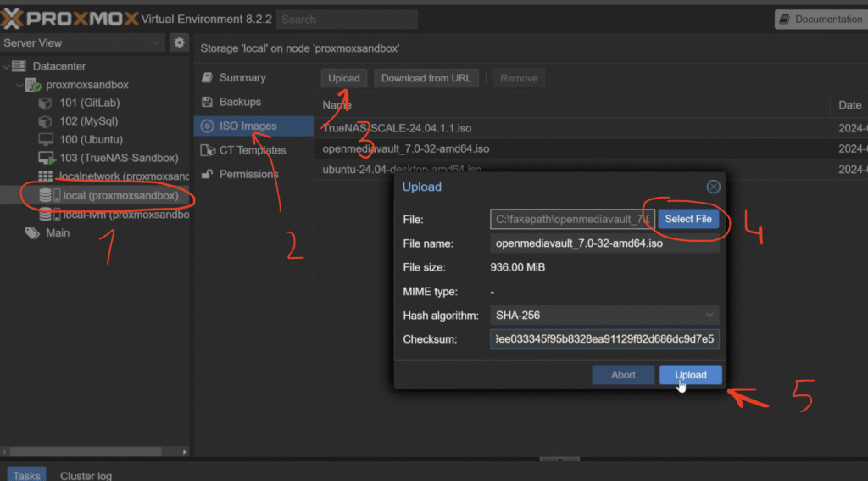This screenshot has width=868, height=481.
Task: Click the Documentation book icon
Action: (x=784, y=20)
